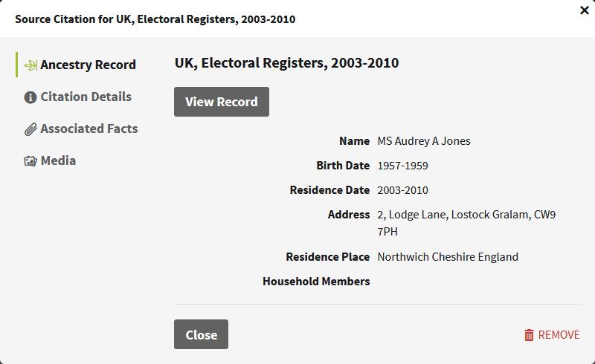Image resolution: width=595 pixels, height=364 pixels.
Task: Click the Ancestry Record leaf icon
Action: (30, 65)
